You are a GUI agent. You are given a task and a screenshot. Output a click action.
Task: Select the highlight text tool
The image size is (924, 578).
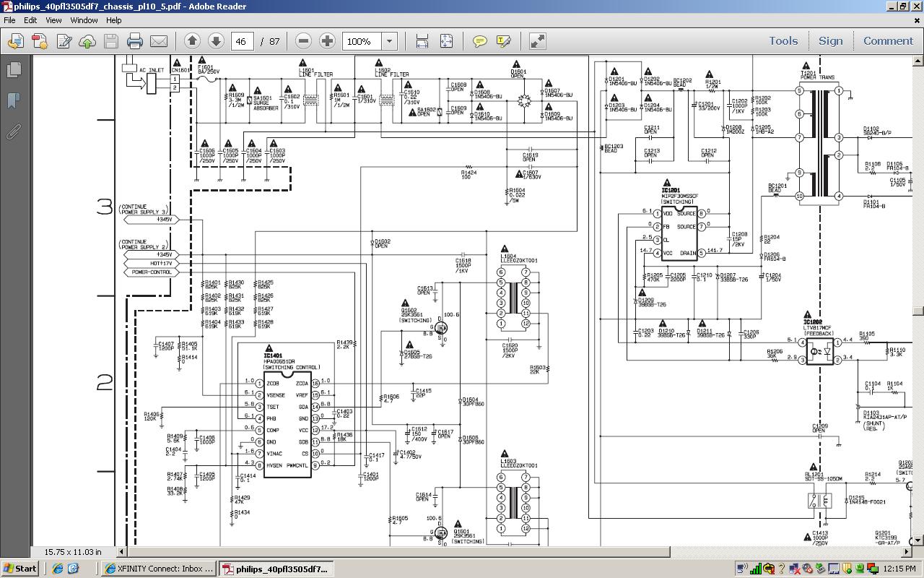click(504, 41)
